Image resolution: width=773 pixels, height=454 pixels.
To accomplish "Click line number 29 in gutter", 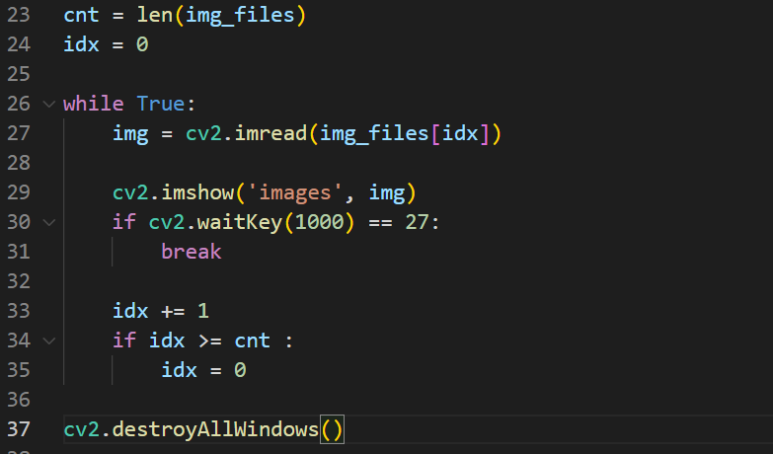I will coord(19,192).
